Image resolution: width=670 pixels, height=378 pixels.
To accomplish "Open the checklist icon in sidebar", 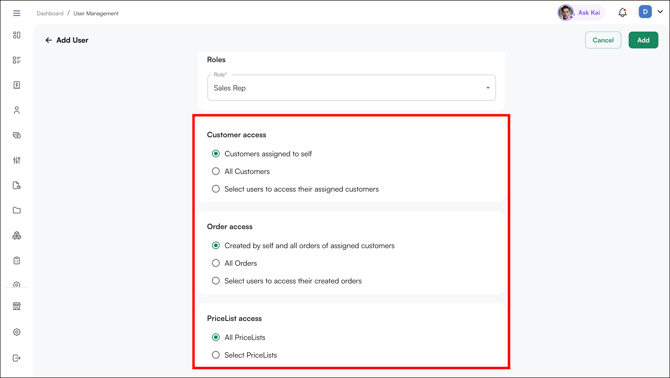I will (17, 60).
